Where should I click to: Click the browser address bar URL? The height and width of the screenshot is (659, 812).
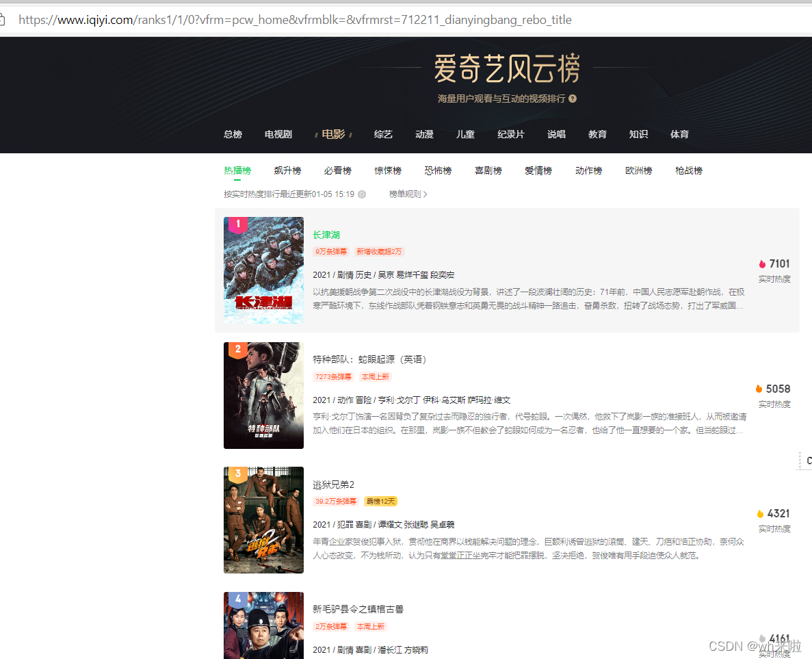click(x=295, y=20)
